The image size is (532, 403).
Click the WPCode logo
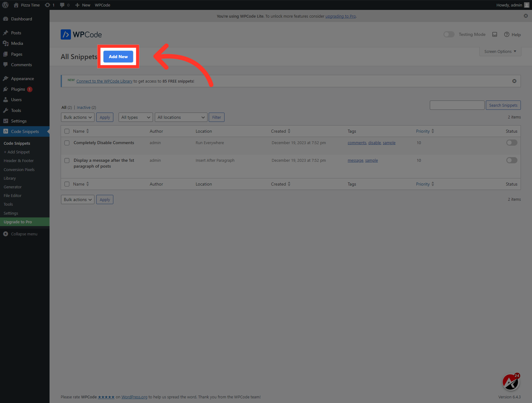tap(81, 34)
